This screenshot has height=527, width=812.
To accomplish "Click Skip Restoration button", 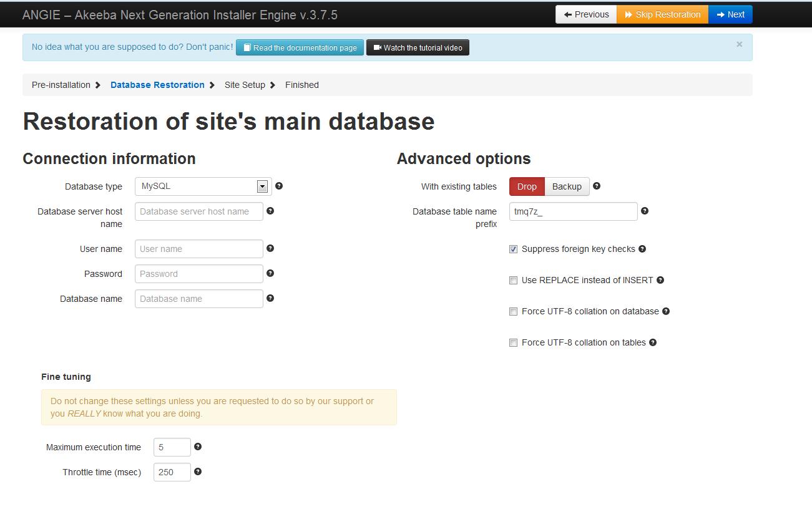I will click(662, 14).
